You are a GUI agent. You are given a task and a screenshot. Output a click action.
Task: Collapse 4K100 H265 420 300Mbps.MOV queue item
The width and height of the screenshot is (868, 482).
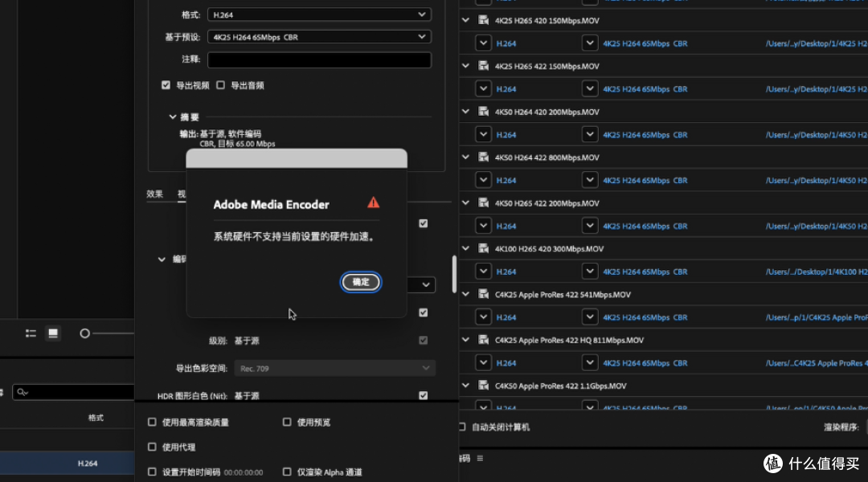[x=465, y=248]
